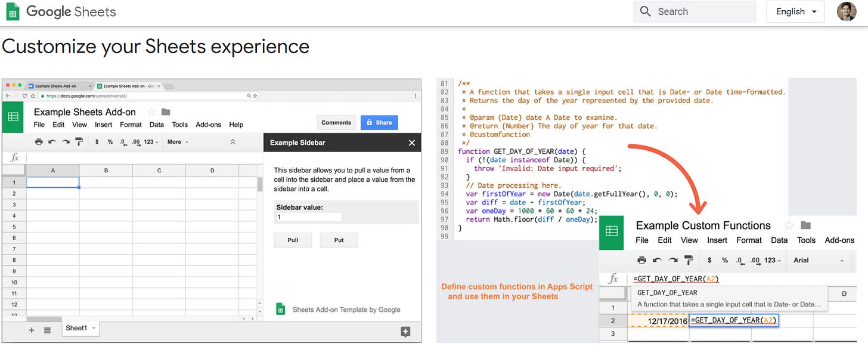Open Help menu in Example Sheets Add-on
Viewport: 868px width, 353px height.
(237, 125)
